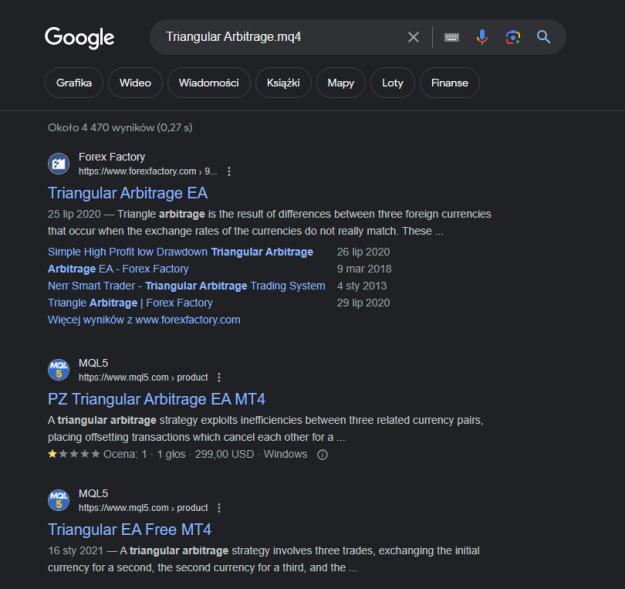Click the date 9 mar 2018
625x589 pixels.
coord(364,269)
